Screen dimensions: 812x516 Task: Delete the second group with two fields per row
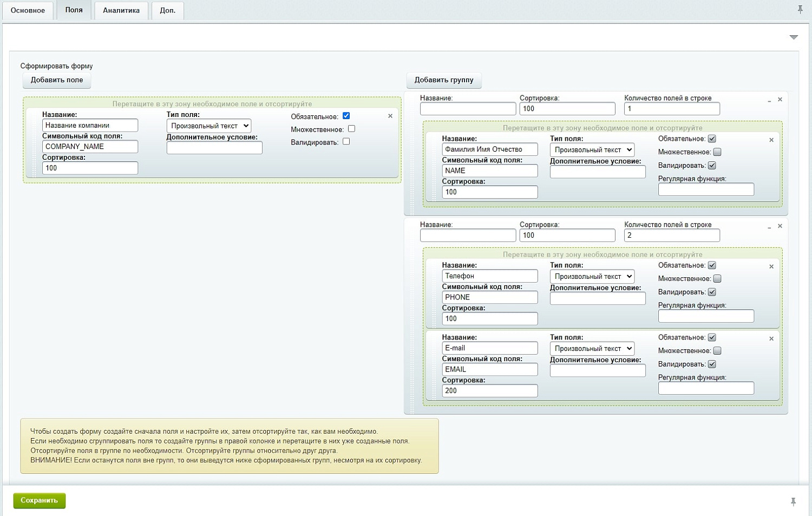pos(780,226)
